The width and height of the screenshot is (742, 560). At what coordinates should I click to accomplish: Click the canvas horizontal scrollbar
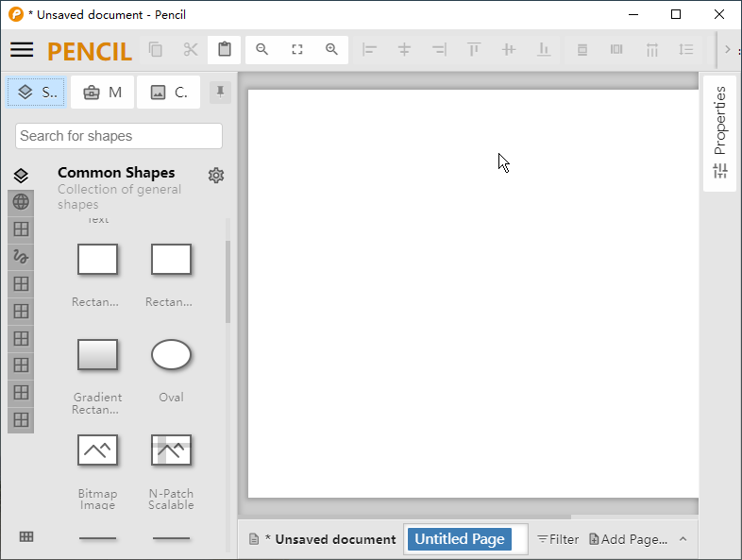(405, 517)
